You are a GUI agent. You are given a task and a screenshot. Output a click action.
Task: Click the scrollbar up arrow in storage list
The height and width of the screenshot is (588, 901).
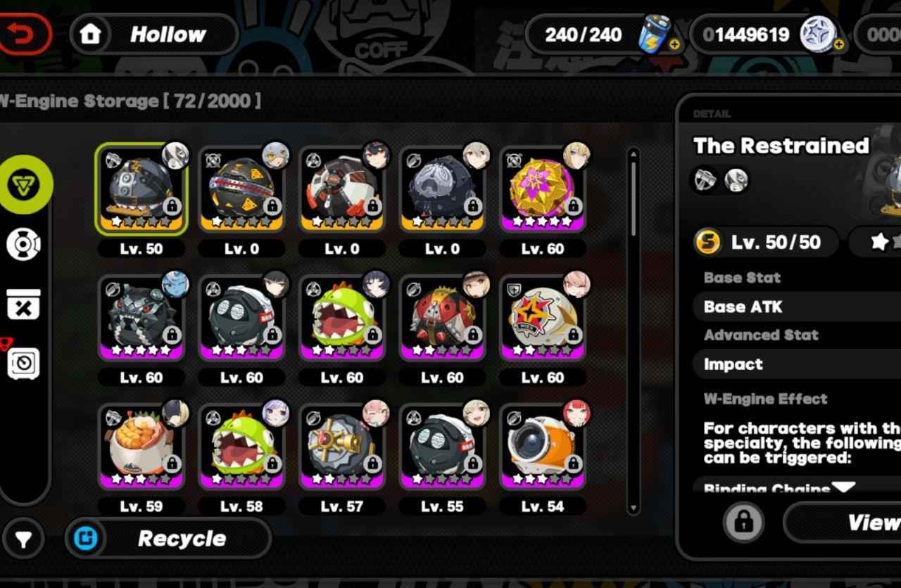point(633,152)
